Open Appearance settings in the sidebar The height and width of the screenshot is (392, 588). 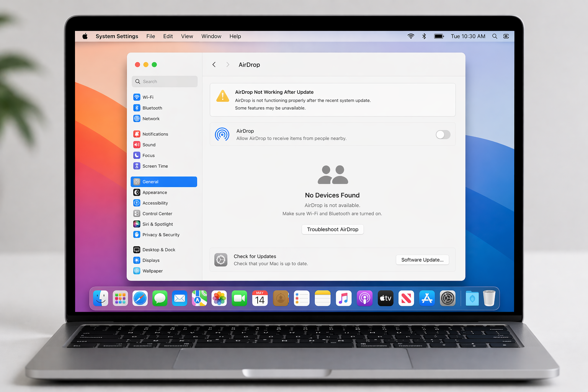tap(164, 193)
